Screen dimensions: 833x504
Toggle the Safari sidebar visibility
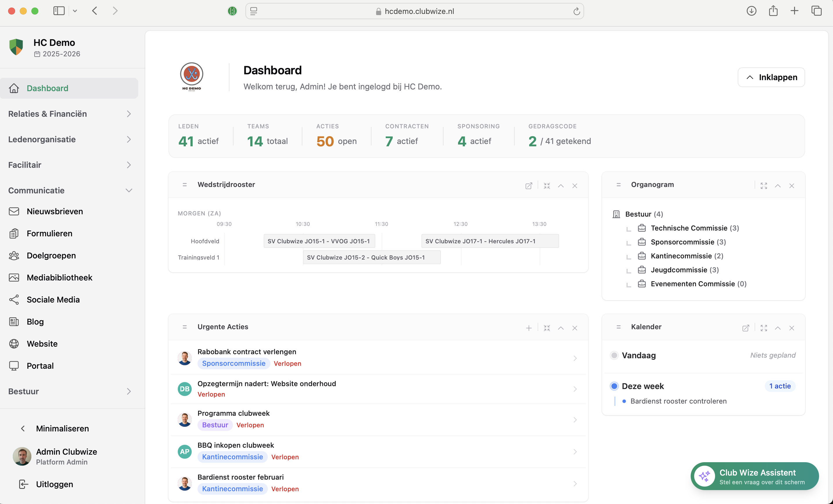point(59,11)
